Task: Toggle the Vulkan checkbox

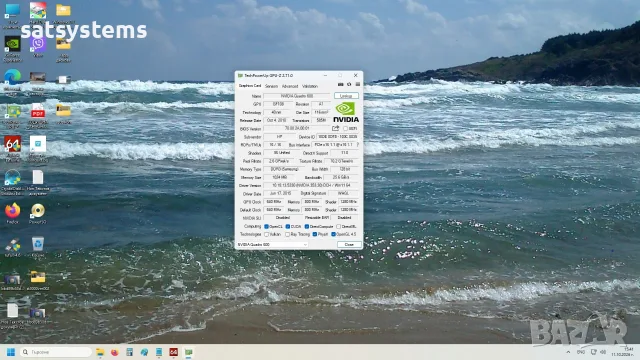Action: click(267, 235)
